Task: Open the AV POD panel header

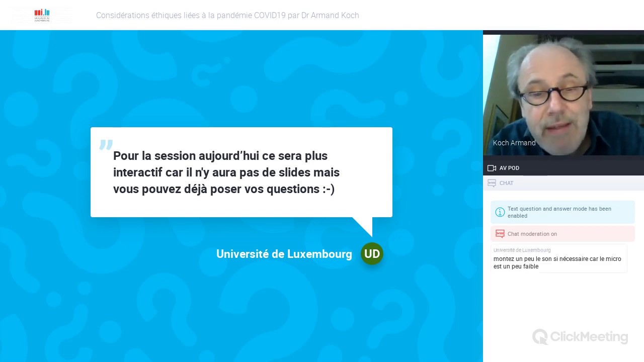Action: 563,168
